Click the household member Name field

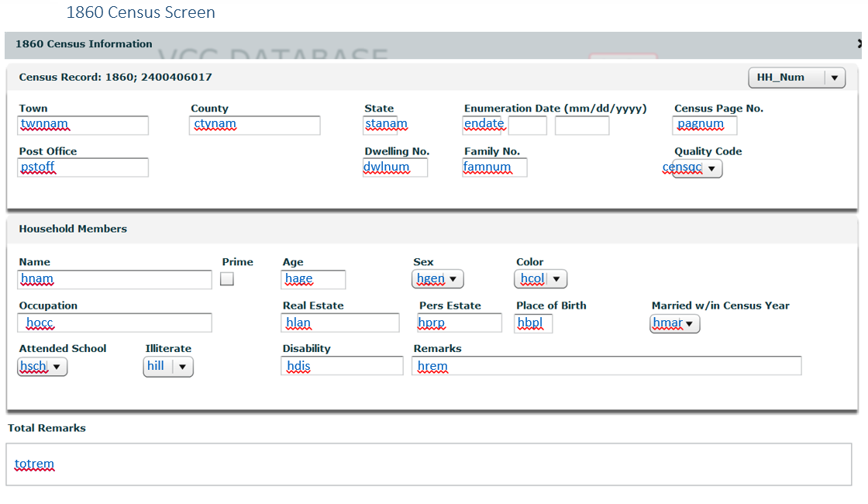[x=115, y=280]
